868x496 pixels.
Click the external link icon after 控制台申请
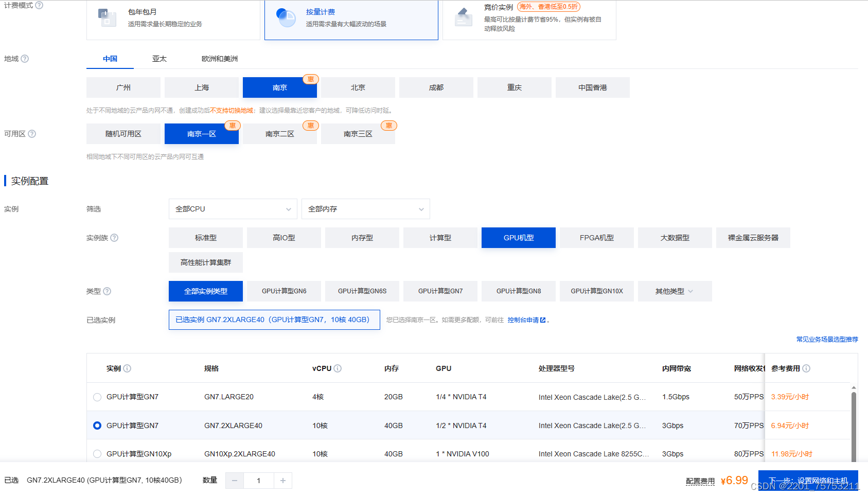pos(543,320)
